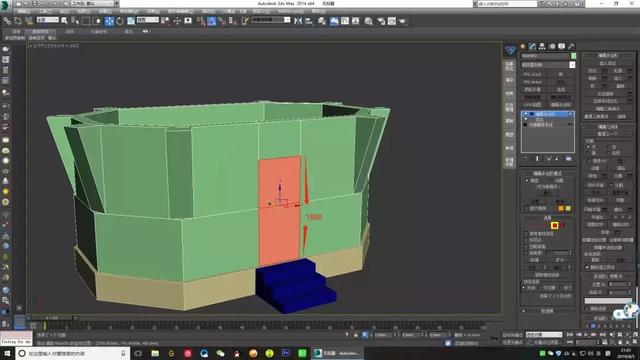Enable the By Angle checkbox
The height and width of the screenshot is (360, 640).
pyautogui.click(x=526, y=253)
